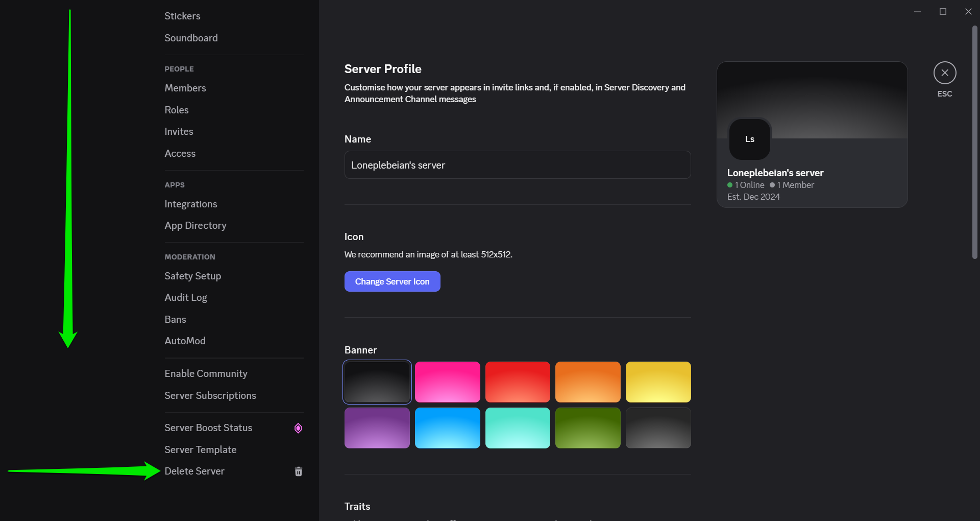980x521 pixels.
Task: Open the Roles settings page
Action: point(177,110)
